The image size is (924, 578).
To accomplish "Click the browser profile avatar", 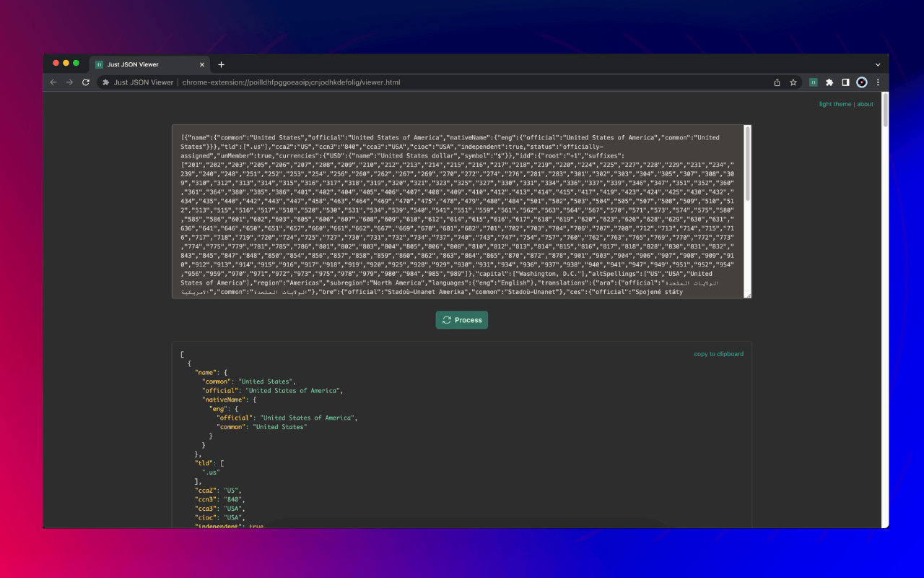I will (861, 82).
